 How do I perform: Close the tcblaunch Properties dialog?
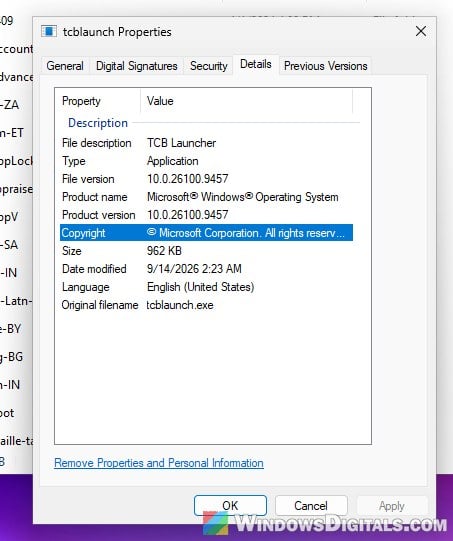(421, 31)
